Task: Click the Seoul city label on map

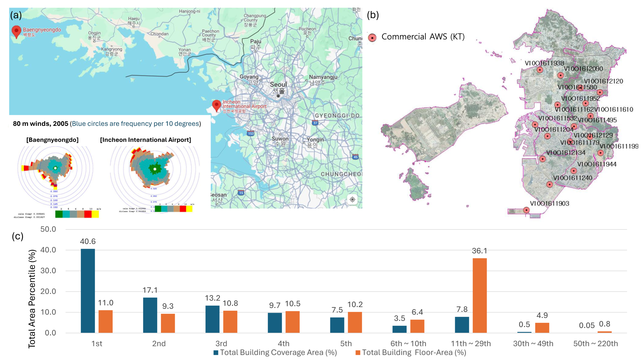Action: coord(278,84)
